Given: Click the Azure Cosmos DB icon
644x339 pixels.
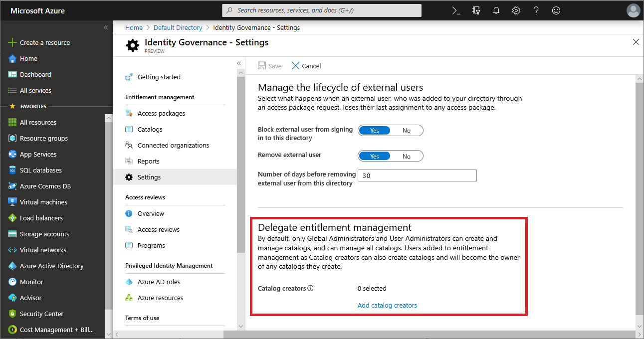Looking at the screenshot, I should click(x=12, y=186).
